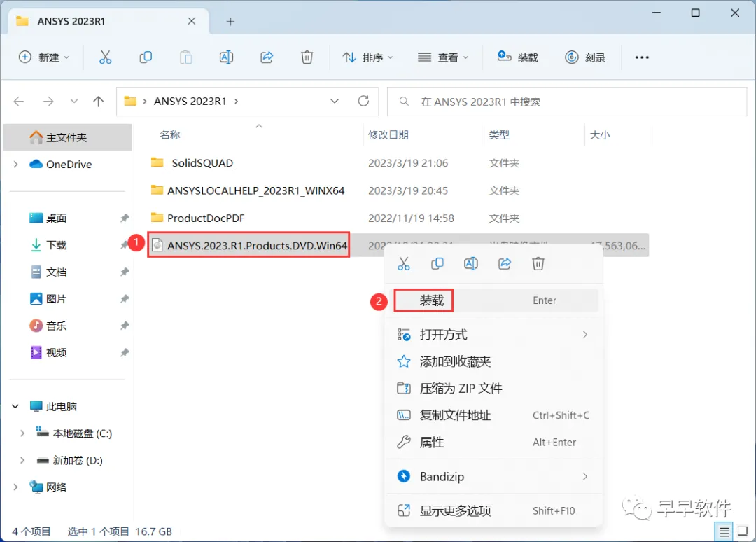Screen dimensions: 756x542
Task: Open a new tab with plus button
Action: (230, 21)
